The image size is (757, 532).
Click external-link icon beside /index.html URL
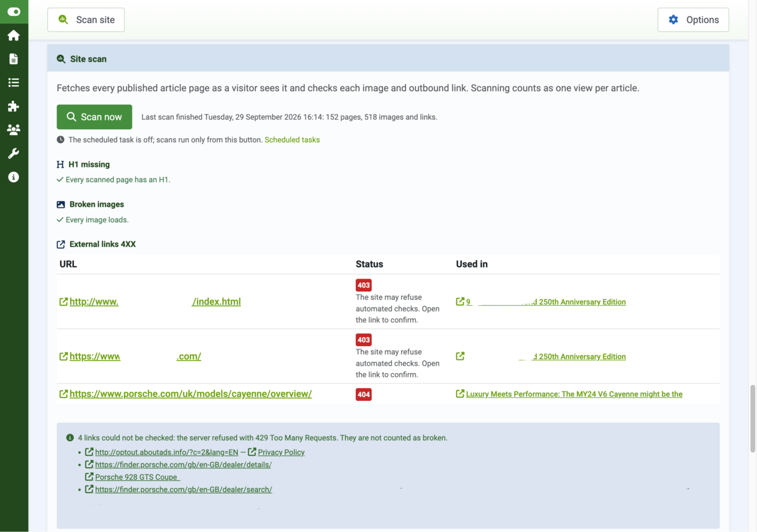(x=63, y=301)
